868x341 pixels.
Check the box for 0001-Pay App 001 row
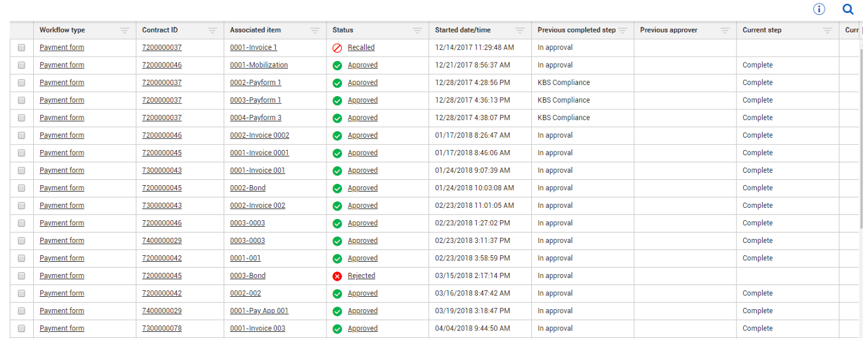click(21, 310)
